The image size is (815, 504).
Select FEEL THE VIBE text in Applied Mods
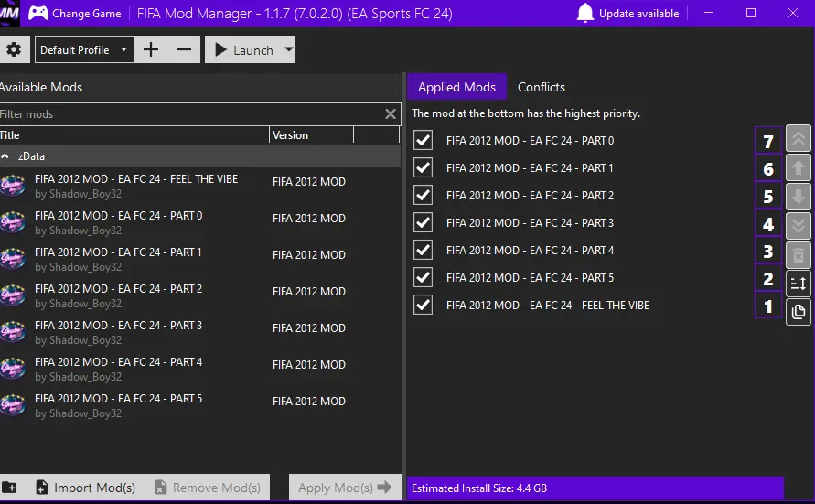pos(548,306)
